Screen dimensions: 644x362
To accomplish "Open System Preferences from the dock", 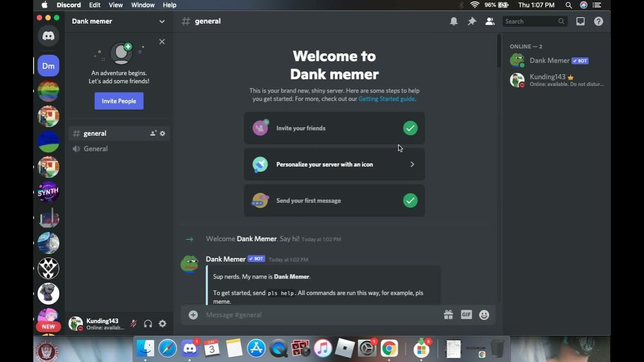I will tap(367, 348).
